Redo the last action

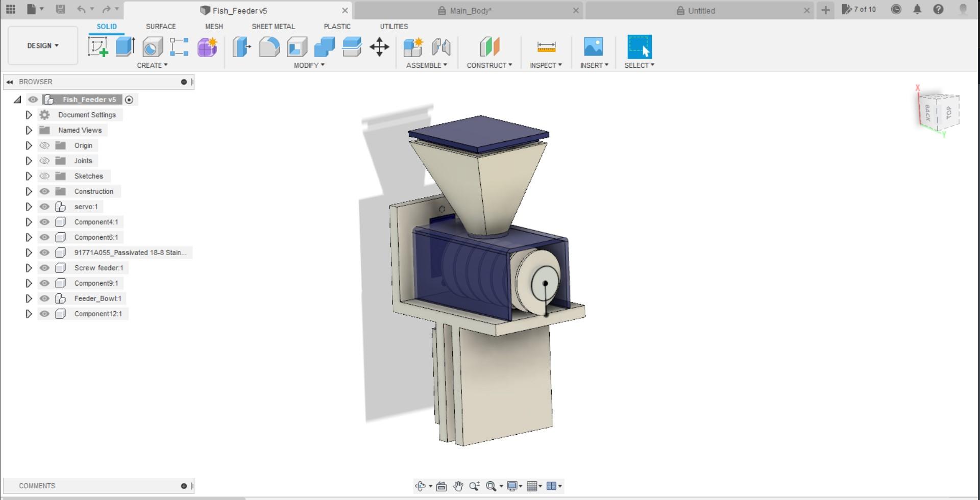tap(106, 9)
